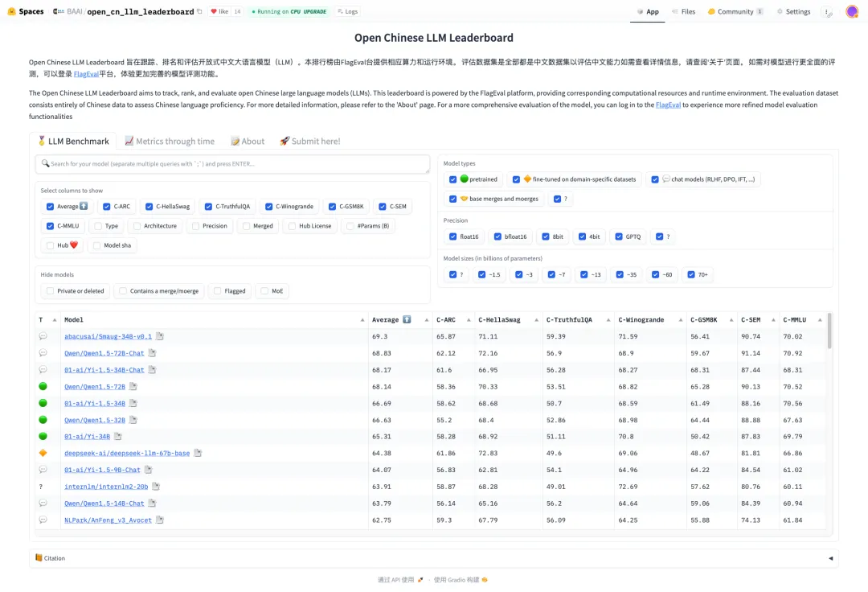Select the LLM Benchmark tab
This screenshot has height=592, width=868.
click(72, 142)
